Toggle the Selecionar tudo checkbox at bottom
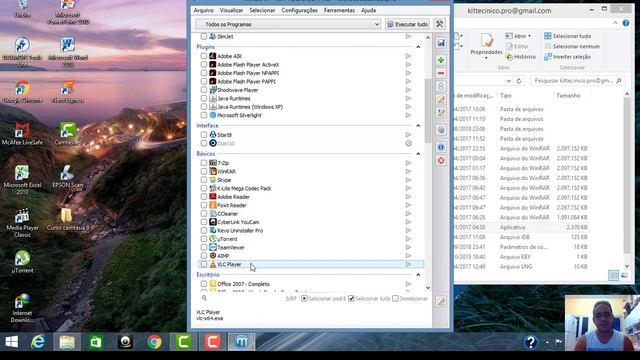 click(351, 299)
